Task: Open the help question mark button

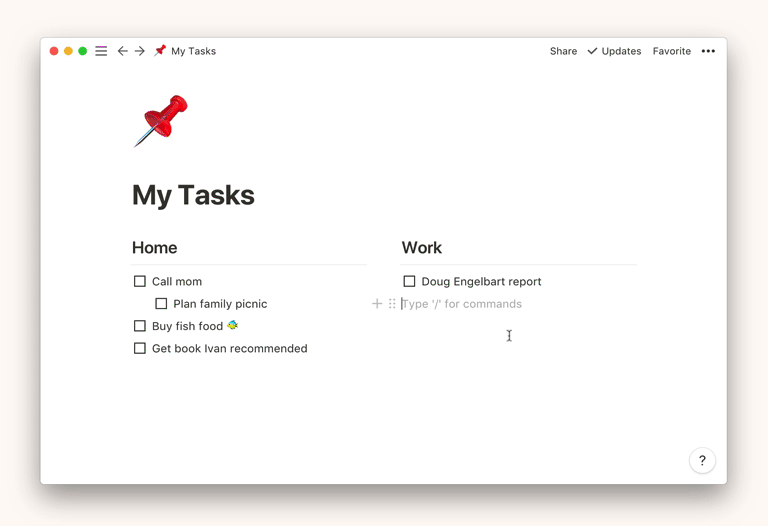Action: tap(702, 460)
